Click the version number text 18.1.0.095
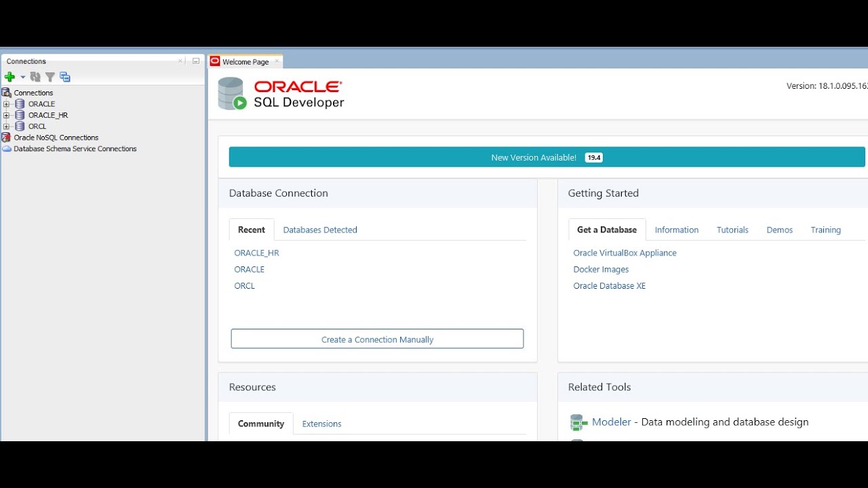This screenshot has width=868, height=488. [x=827, y=86]
